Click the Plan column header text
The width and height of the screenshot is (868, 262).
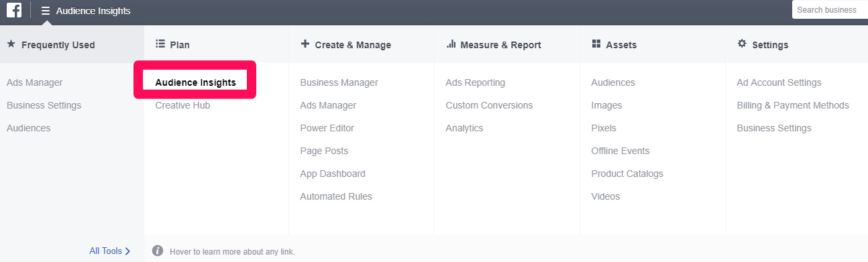[180, 45]
